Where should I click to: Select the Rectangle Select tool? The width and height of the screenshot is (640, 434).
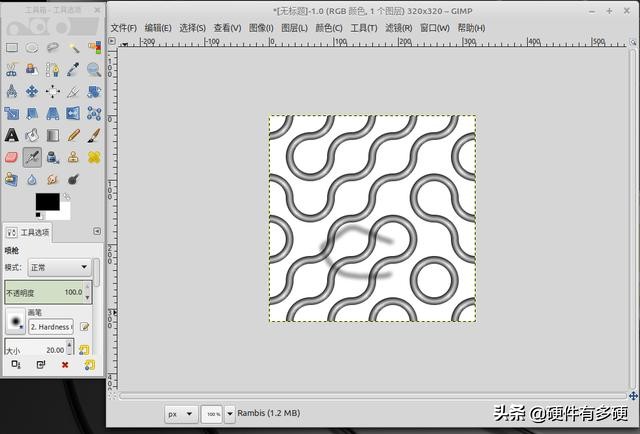point(11,48)
